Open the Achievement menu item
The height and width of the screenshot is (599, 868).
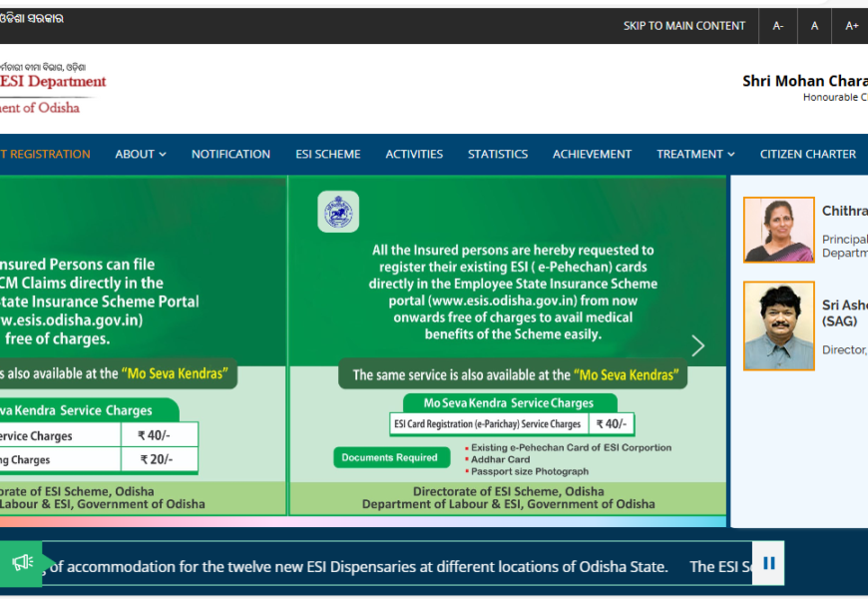pos(592,154)
